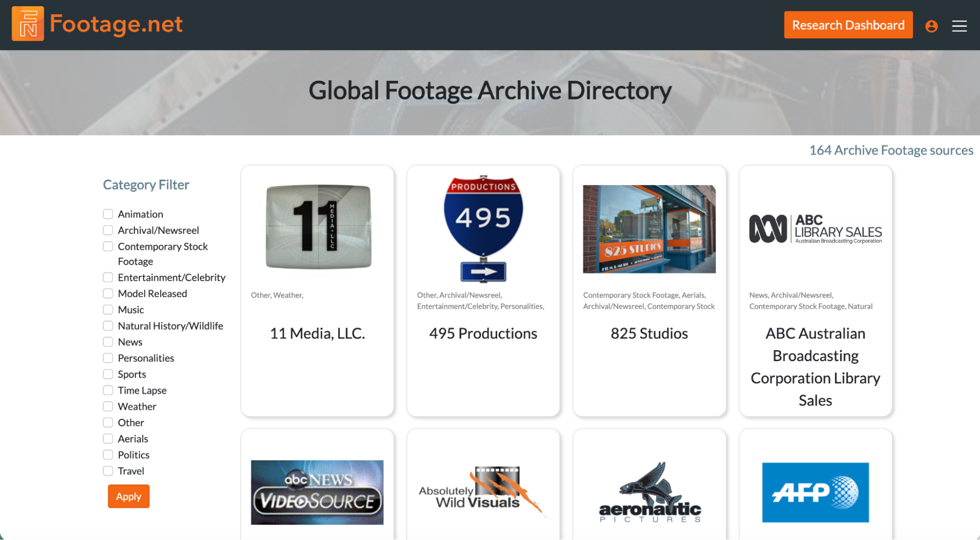
Task: Tick the Entertainment/Celebrity checkbox
Action: pyautogui.click(x=108, y=277)
